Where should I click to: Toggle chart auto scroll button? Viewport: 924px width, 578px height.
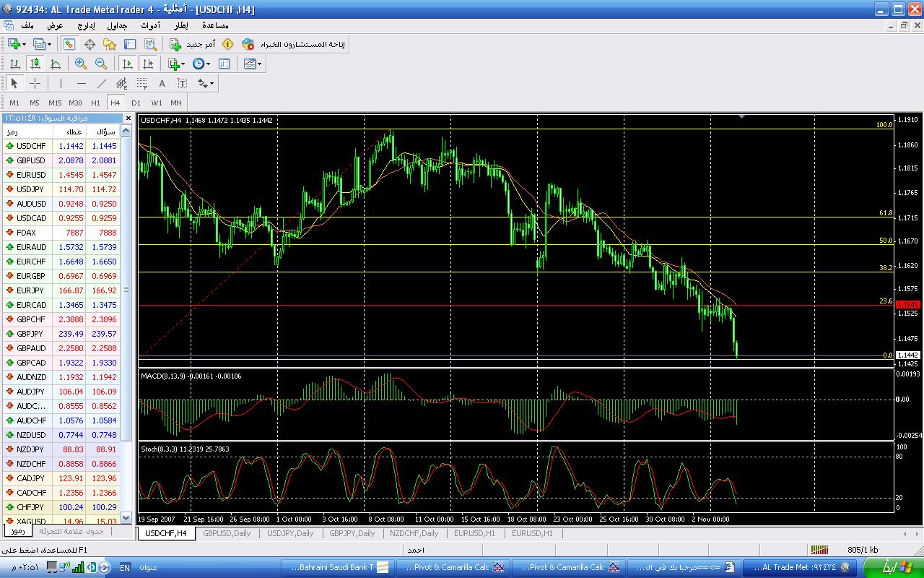tap(128, 64)
